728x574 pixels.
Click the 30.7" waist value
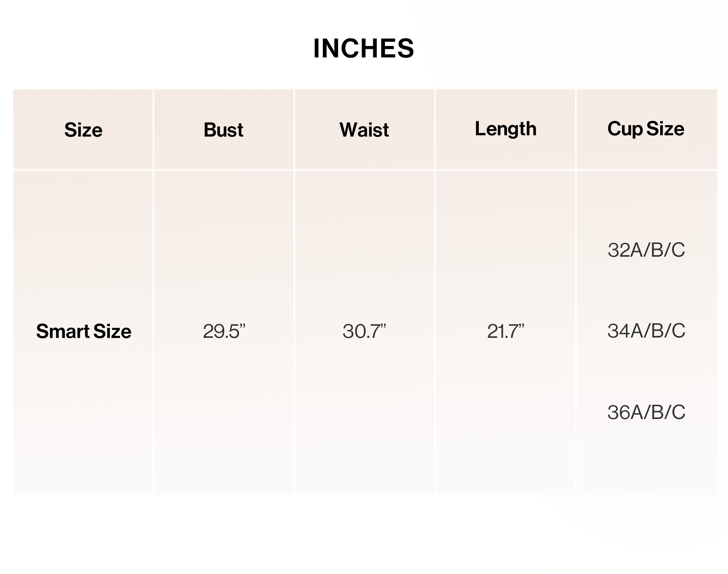point(364,331)
